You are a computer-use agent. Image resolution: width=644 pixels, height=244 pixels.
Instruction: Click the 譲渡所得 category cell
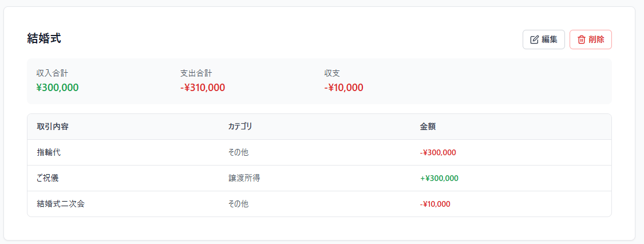(x=244, y=178)
